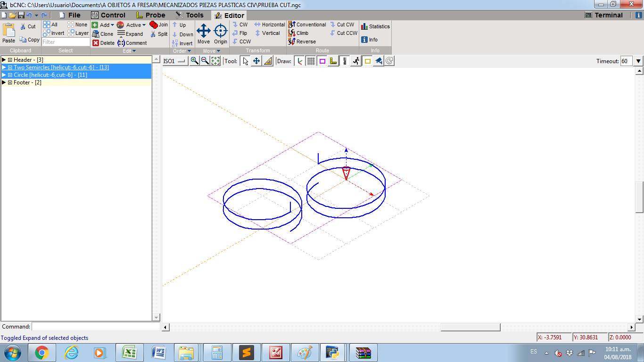This screenshot has height=362, width=644.
Task: Click the Clone block icon
Action: pos(96,34)
